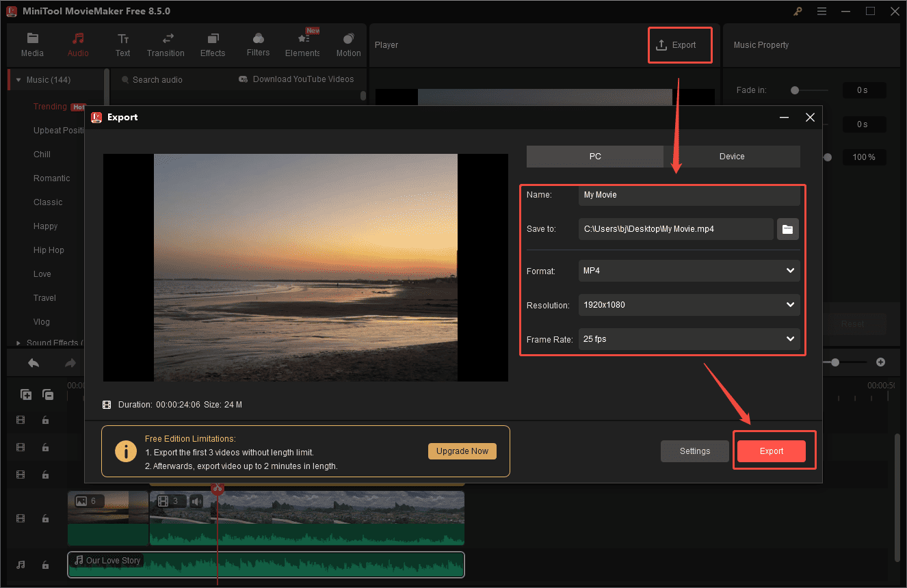Unlock the music track lock
Image resolution: width=907 pixels, height=588 pixels.
click(x=45, y=565)
